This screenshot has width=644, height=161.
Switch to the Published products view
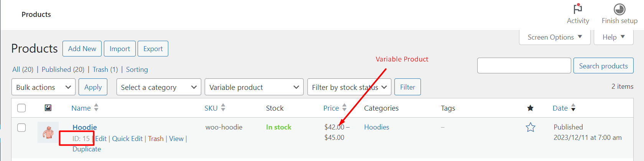pyautogui.click(x=63, y=70)
